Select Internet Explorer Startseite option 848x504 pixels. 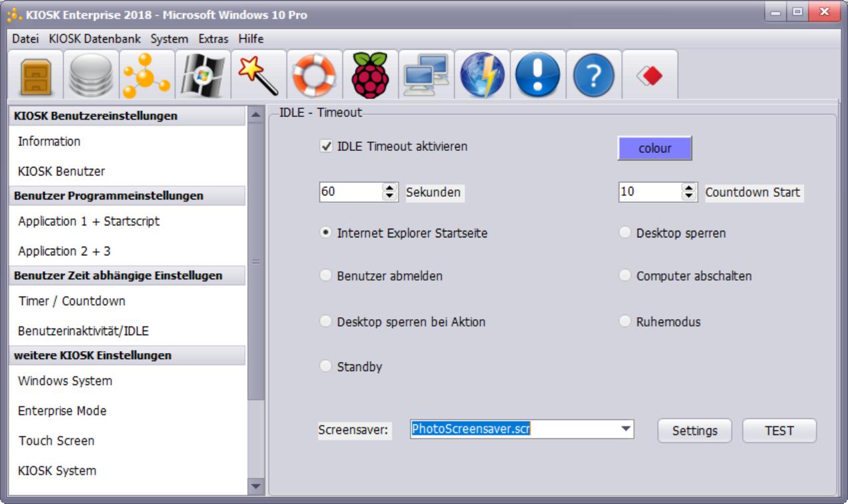click(x=326, y=233)
